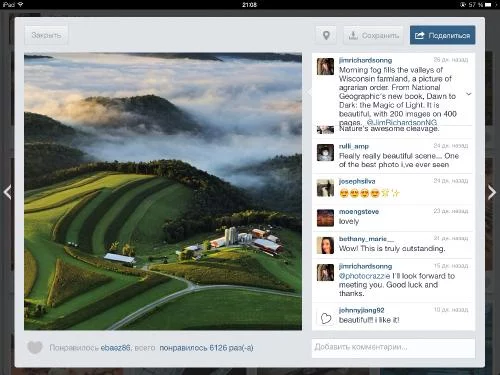
Task: Open moengsteve profile avatar
Action: (325, 218)
